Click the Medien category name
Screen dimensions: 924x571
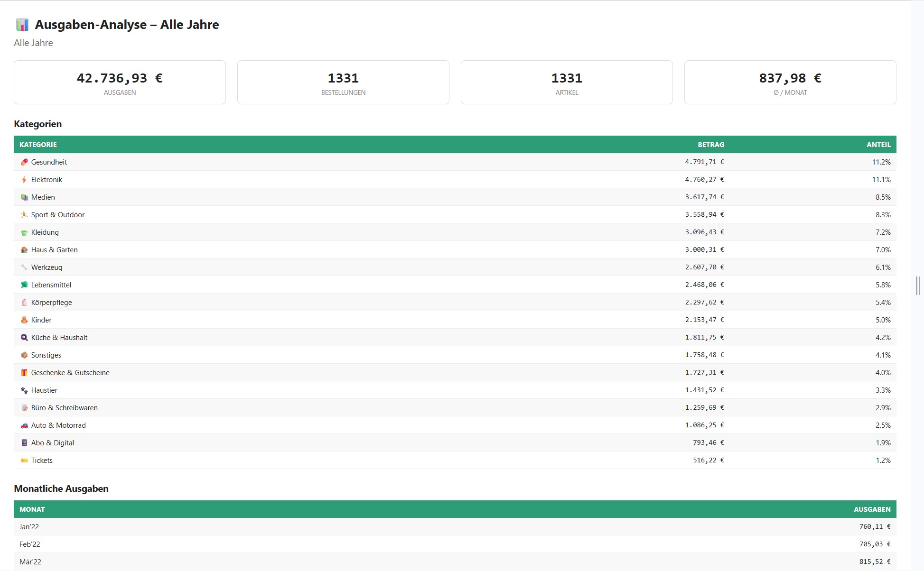[x=43, y=197]
